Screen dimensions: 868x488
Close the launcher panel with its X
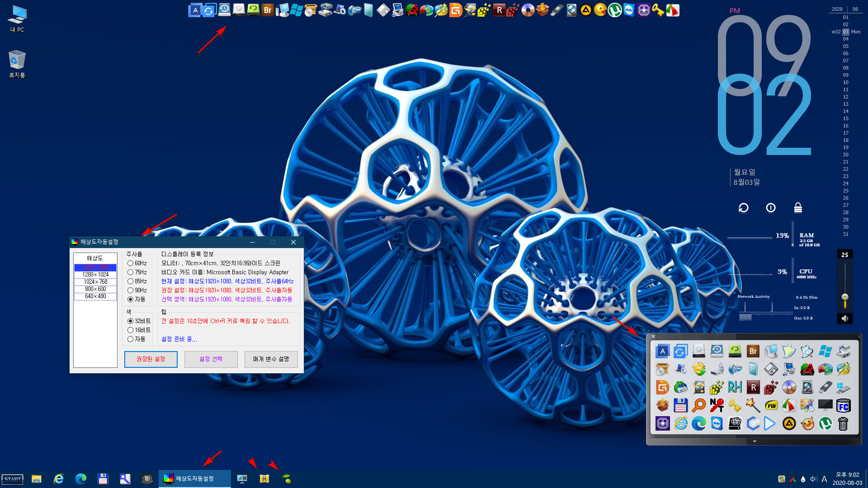pos(653,337)
